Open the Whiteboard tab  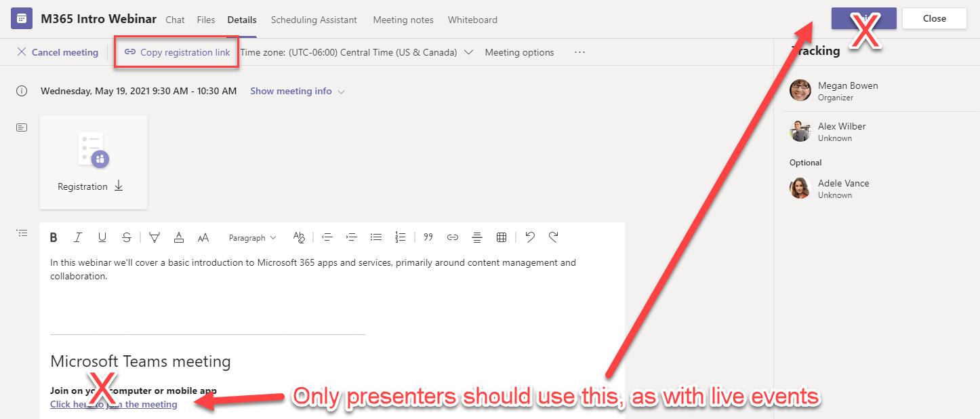pyautogui.click(x=472, y=20)
